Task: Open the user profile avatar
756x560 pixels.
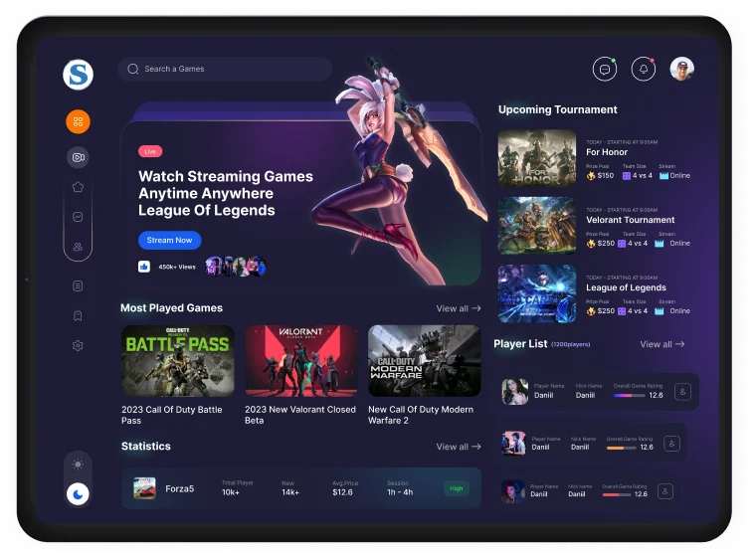Action: click(x=681, y=69)
